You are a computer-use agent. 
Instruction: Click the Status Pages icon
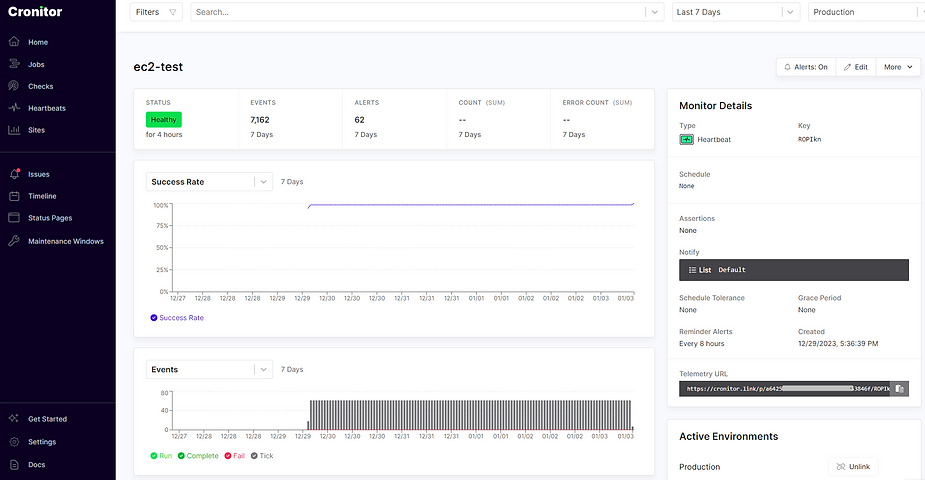(14, 218)
